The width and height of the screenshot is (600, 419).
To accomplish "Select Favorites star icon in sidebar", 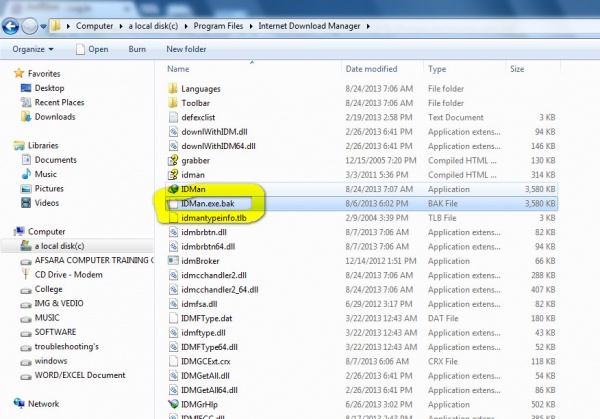I will [x=19, y=73].
